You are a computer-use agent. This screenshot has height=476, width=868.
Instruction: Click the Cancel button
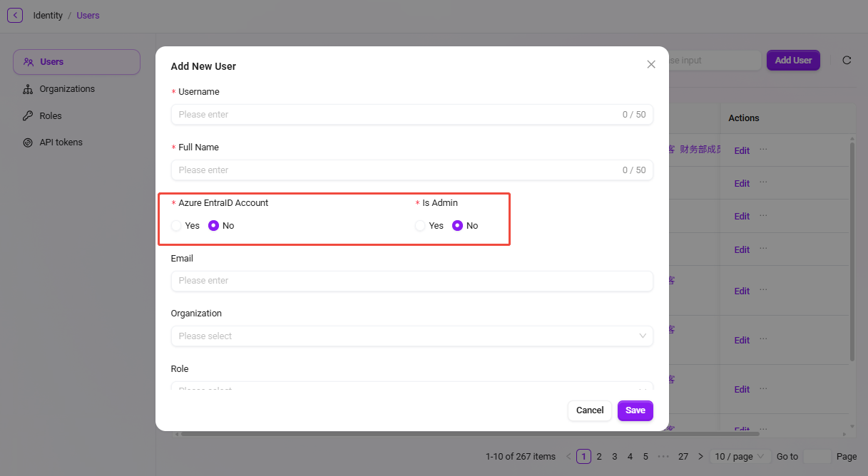590,410
